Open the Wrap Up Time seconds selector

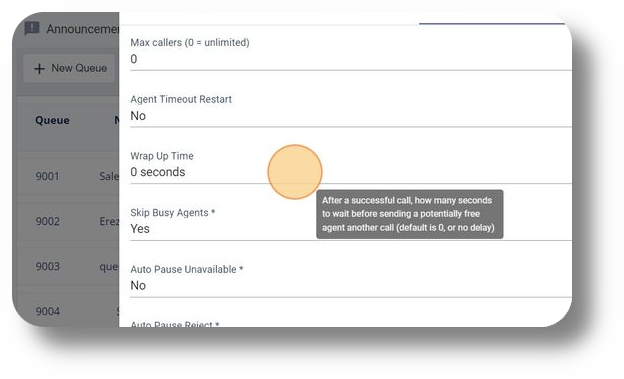click(351, 172)
